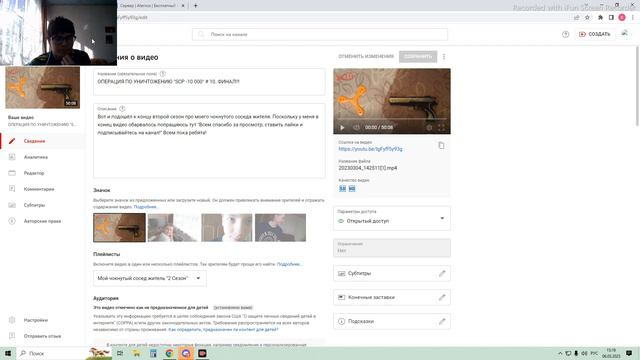
Task: Open Настройки settings link in sidebar
Action: click(36, 320)
